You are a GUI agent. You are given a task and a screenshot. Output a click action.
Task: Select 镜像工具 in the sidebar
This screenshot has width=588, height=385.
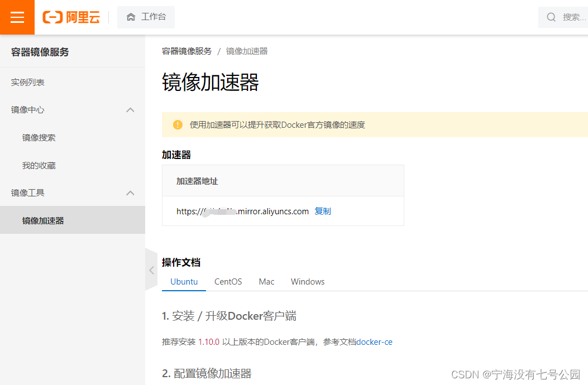coord(27,193)
